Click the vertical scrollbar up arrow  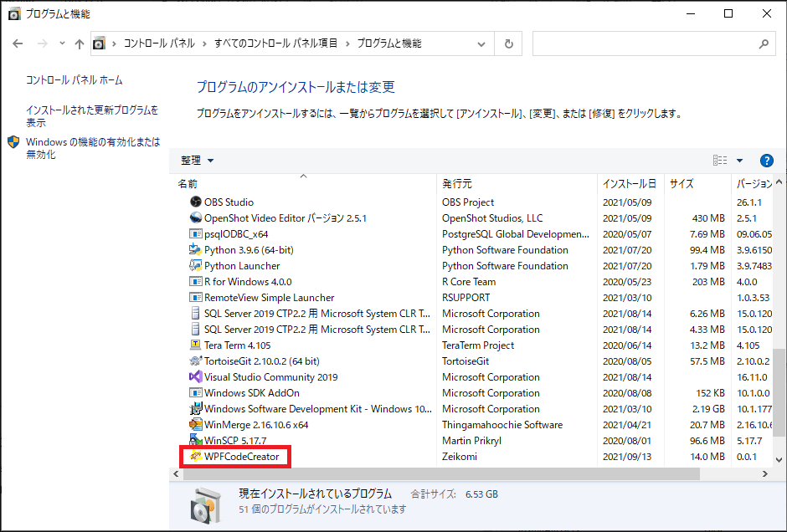(x=779, y=182)
